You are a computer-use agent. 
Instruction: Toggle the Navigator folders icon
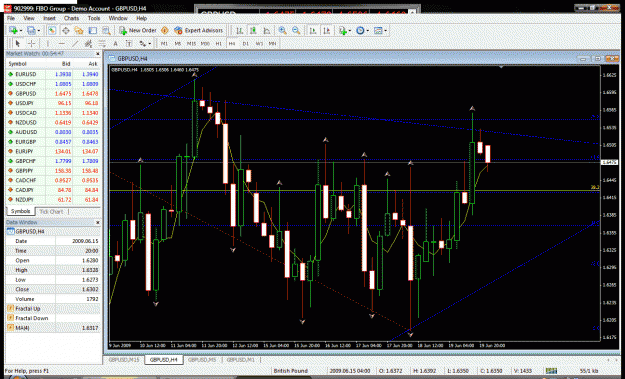pos(79,30)
